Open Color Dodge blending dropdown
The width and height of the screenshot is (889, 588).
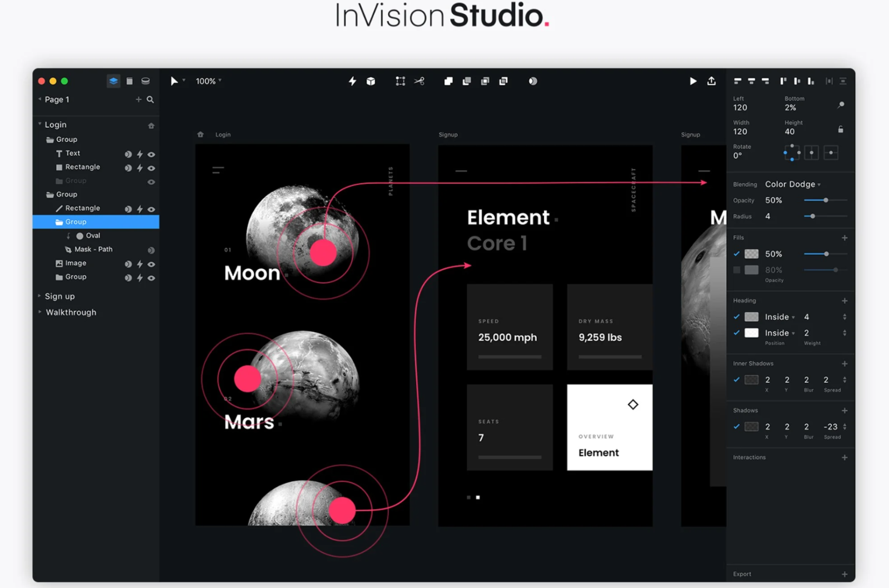(x=793, y=185)
